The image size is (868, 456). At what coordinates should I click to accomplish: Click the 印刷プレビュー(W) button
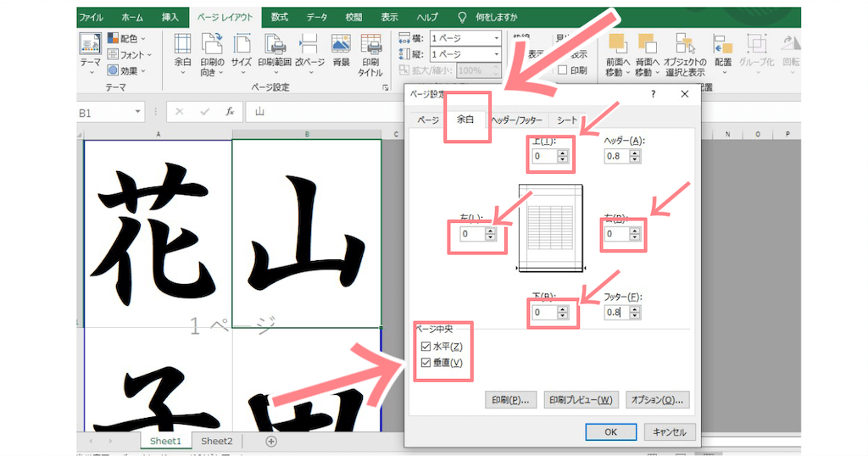click(x=581, y=399)
